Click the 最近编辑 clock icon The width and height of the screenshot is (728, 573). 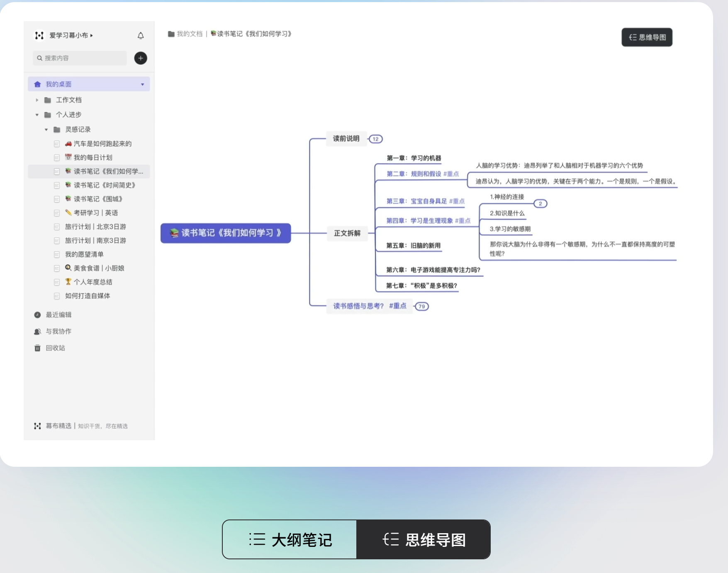point(37,315)
